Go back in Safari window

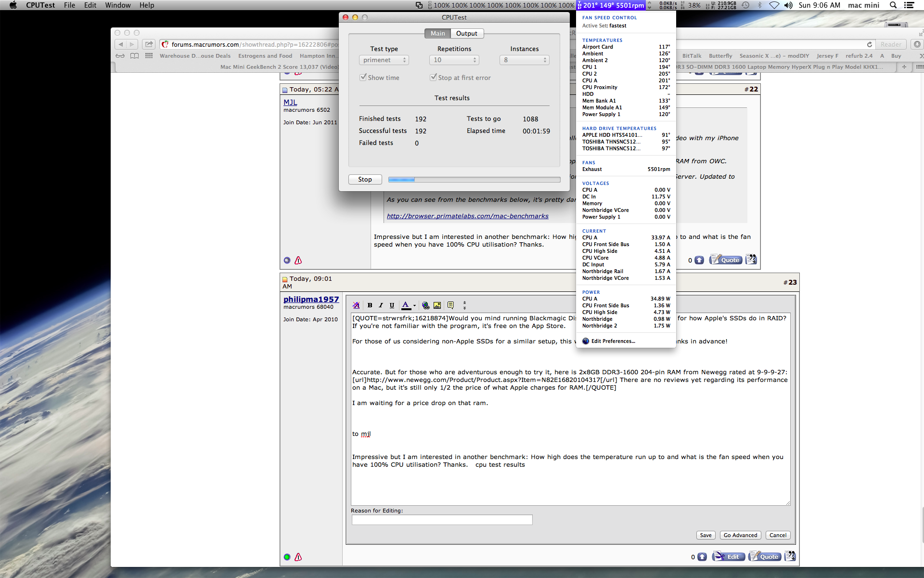(x=120, y=44)
